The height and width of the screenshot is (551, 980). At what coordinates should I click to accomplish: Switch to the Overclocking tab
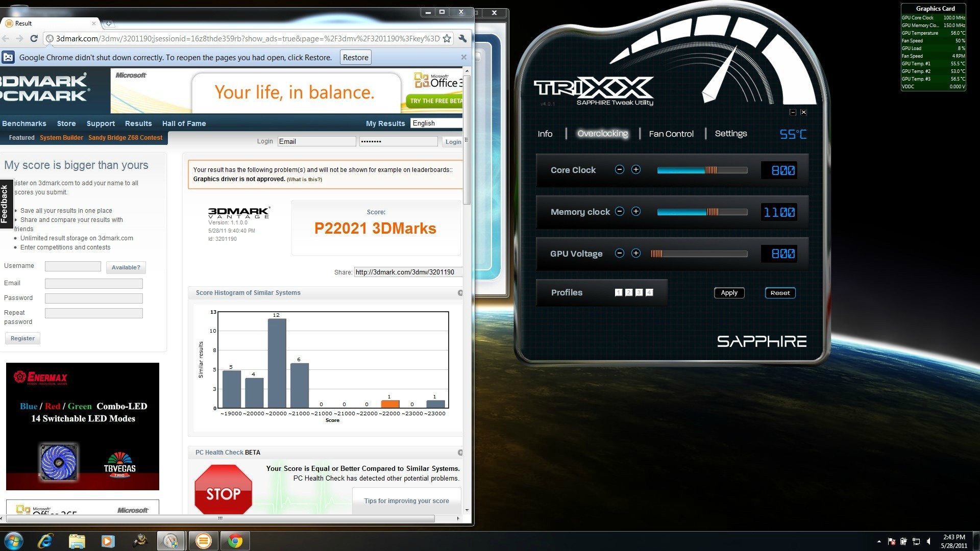tap(602, 134)
